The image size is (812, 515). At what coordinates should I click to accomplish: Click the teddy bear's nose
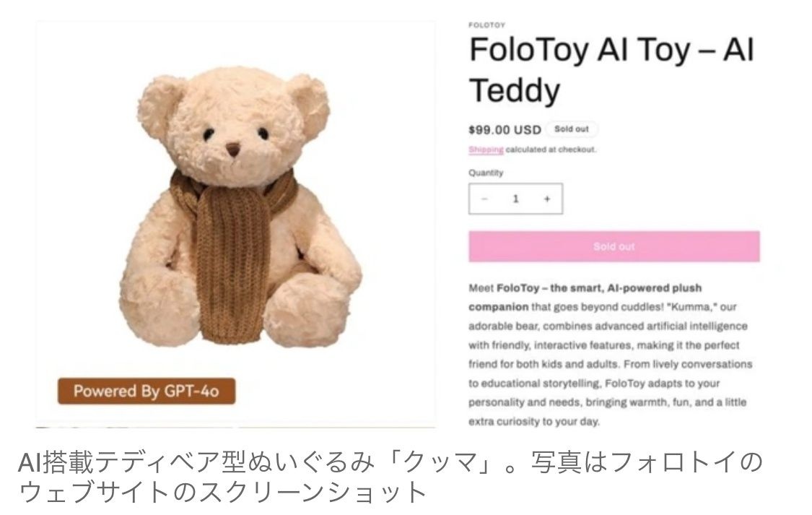click(233, 150)
